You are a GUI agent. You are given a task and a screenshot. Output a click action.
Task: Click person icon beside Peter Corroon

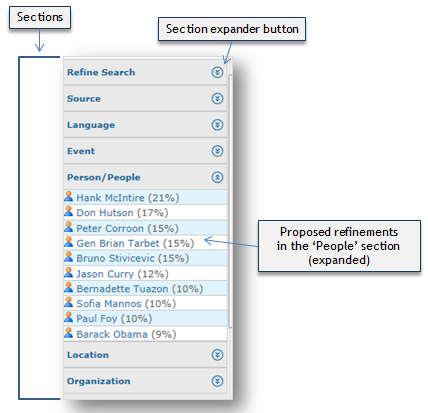click(x=68, y=227)
